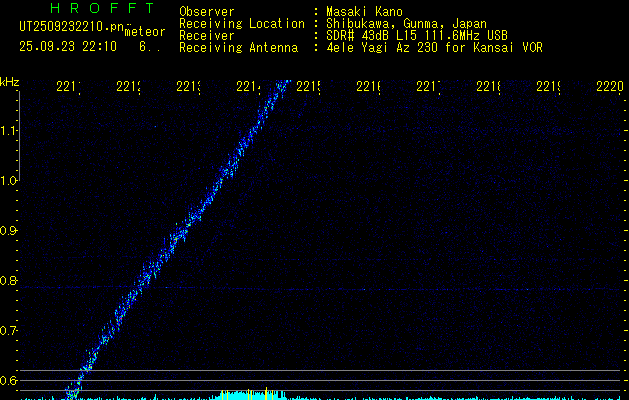Viewport: 629px width, 400px height.
Task: Select the 0.7 frequency axis mark
Action: coord(10,330)
